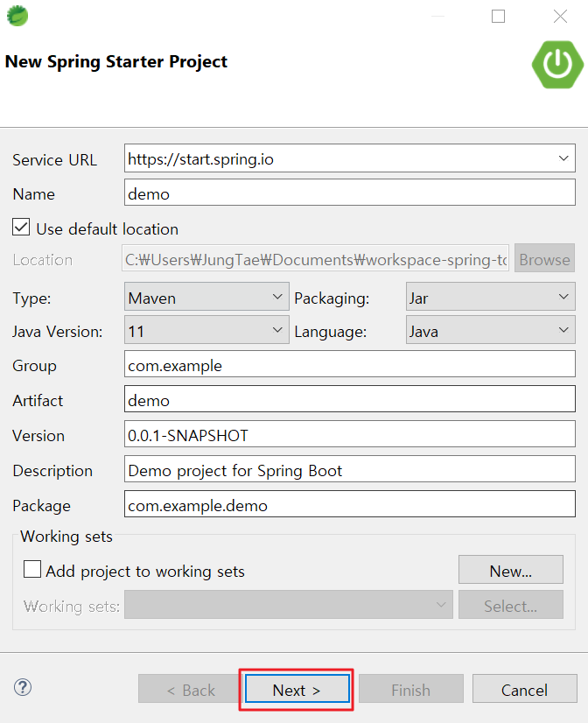Click the Location path field
This screenshot has height=723, width=588.
pyautogui.click(x=316, y=259)
